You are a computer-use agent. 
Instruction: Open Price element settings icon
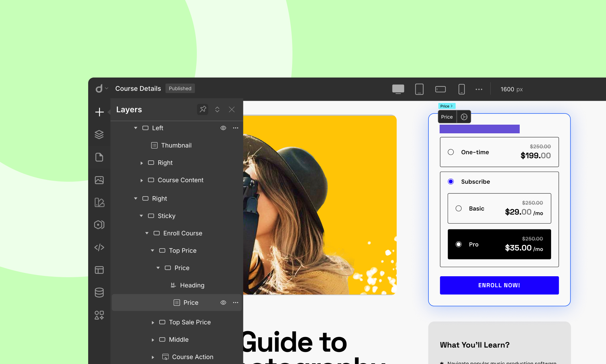point(464,117)
